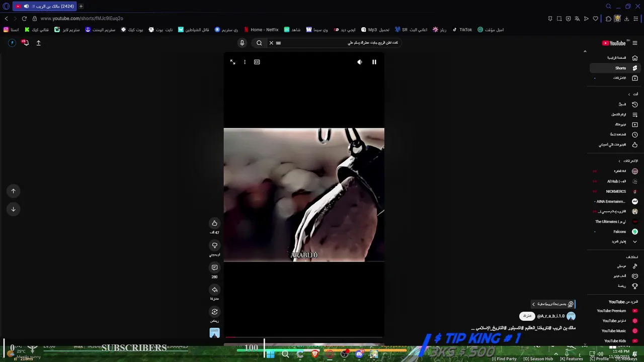Open the Short's sound source thumbnail
The height and width of the screenshot is (362, 644).
214,333
